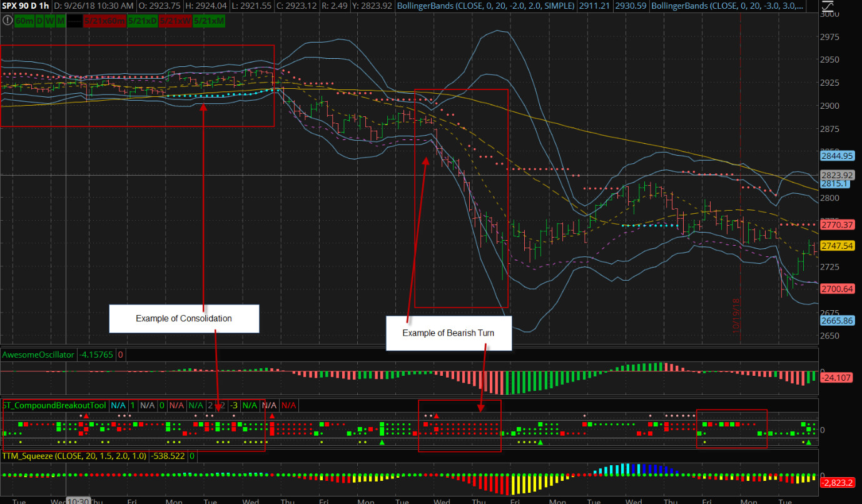Select the Example of Consolidation text box
Viewport: 862px width, 504px height.
coord(184,319)
